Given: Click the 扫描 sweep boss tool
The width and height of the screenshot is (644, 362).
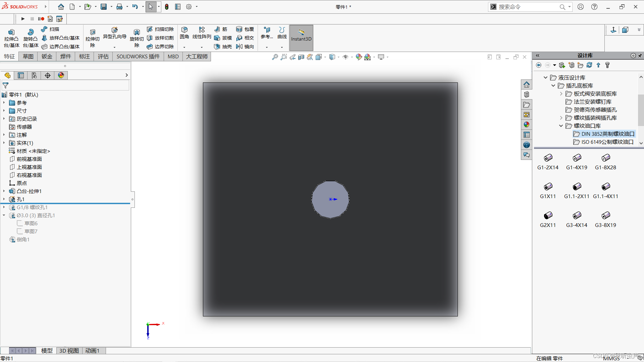Looking at the screenshot, I should pyautogui.click(x=50, y=29).
